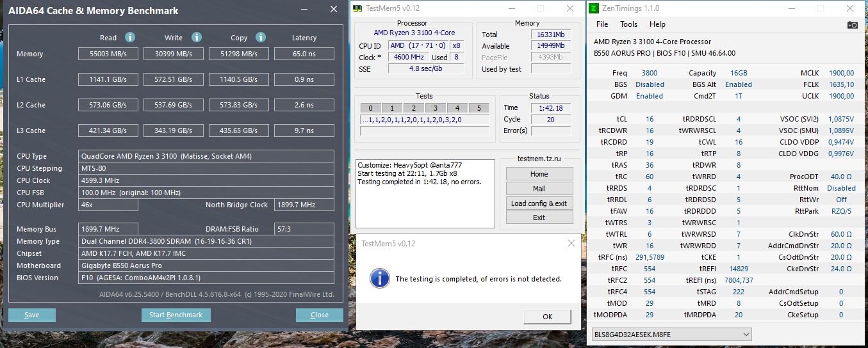Click the L3 Cache Copy value 435.65 GB/s
The image size is (868, 348).
(239, 131)
